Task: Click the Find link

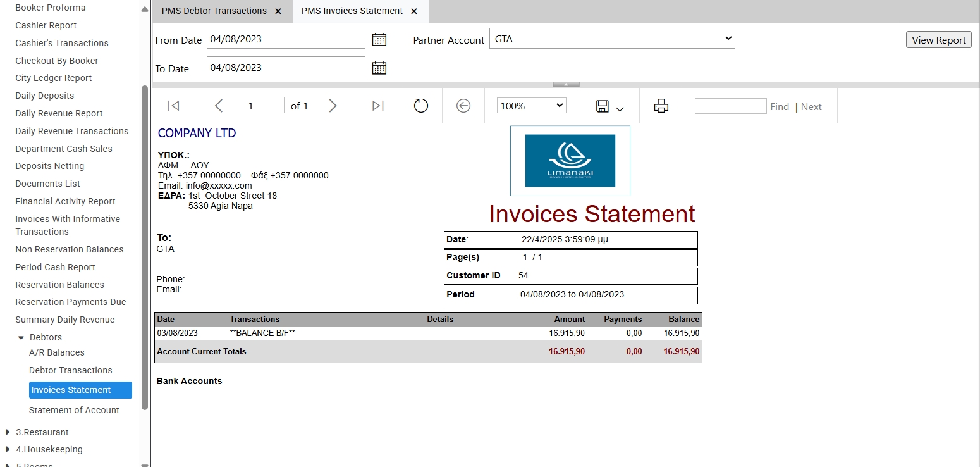Action: (x=780, y=107)
